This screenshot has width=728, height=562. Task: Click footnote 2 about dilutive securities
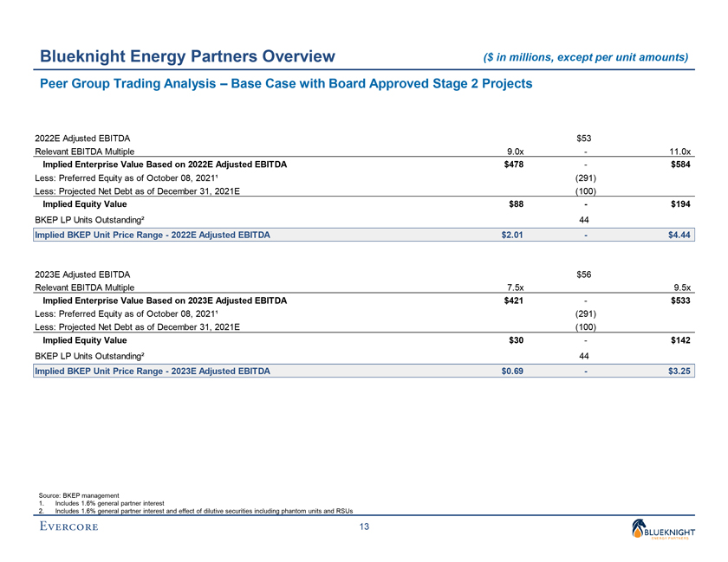[x=196, y=511]
